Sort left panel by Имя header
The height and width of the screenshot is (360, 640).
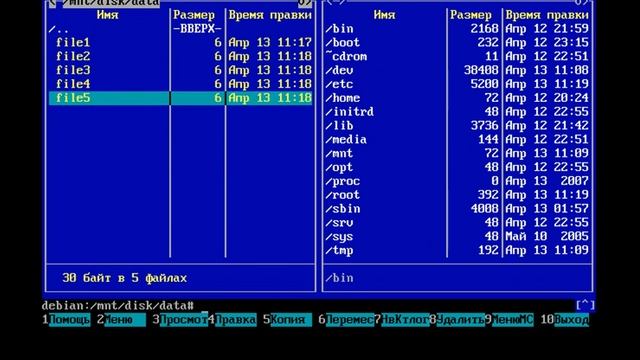pos(108,15)
